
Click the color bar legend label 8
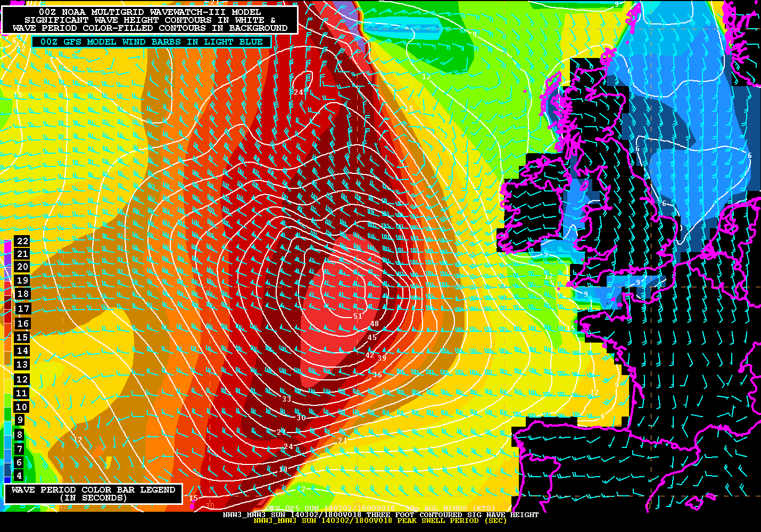click(x=20, y=435)
